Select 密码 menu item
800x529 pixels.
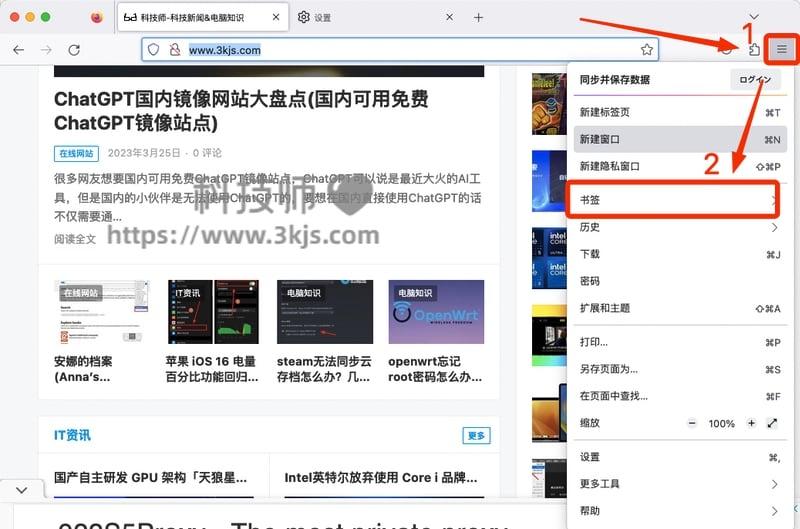680,281
